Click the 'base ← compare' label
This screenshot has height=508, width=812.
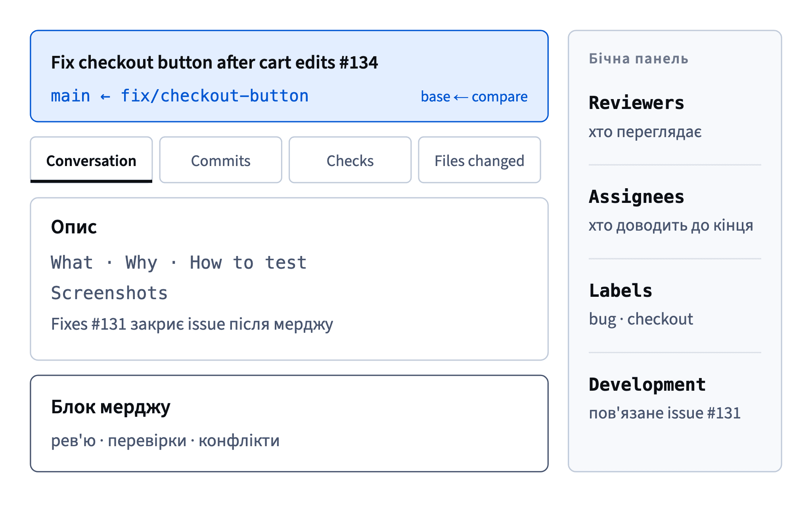tap(474, 97)
